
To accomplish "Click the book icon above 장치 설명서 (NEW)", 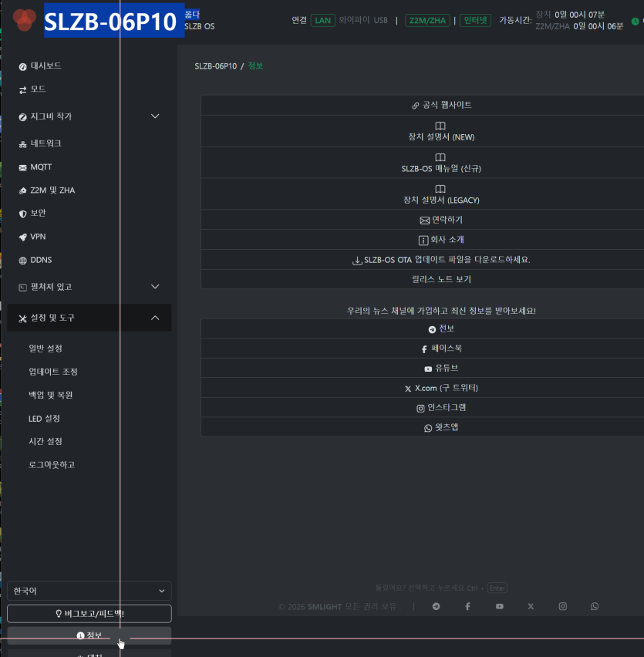I will [x=440, y=126].
